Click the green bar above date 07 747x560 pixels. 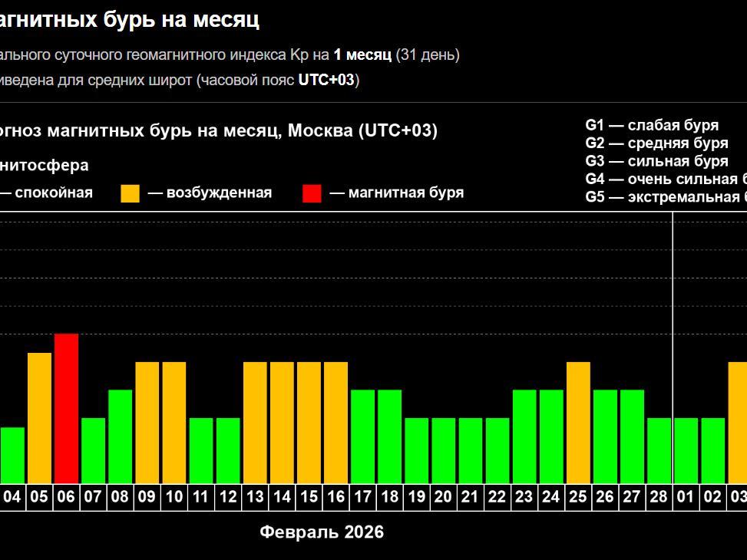pyautogui.click(x=94, y=450)
